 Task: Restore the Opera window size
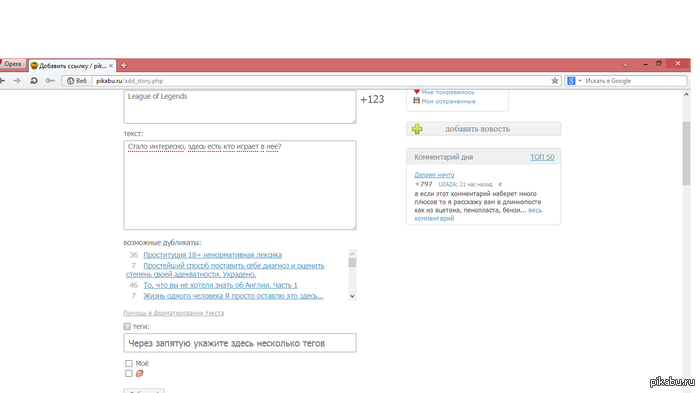(x=658, y=64)
